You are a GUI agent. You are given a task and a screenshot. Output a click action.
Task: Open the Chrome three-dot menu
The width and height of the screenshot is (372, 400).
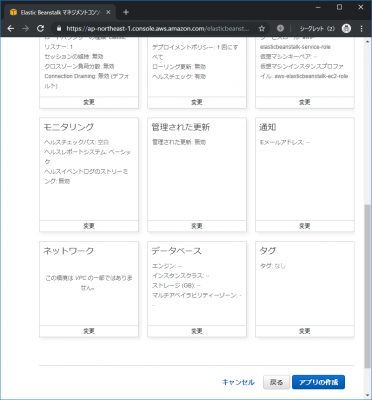pyautogui.click(x=361, y=29)
